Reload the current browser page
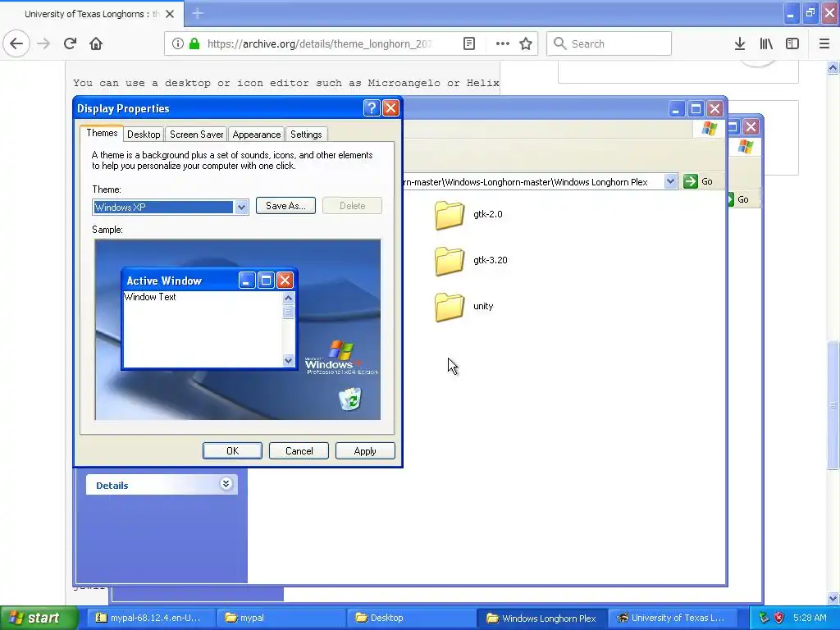Screen dimensions: 840x630 coord(70,44)
